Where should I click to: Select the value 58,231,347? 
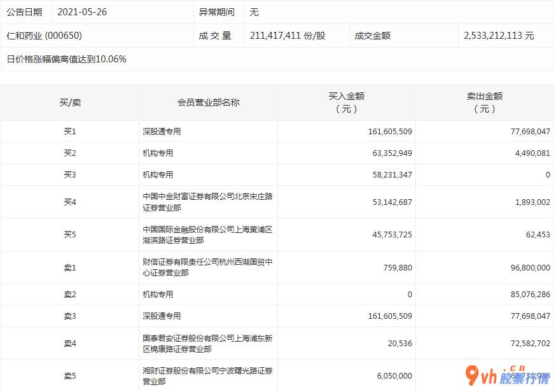(392, 175)
